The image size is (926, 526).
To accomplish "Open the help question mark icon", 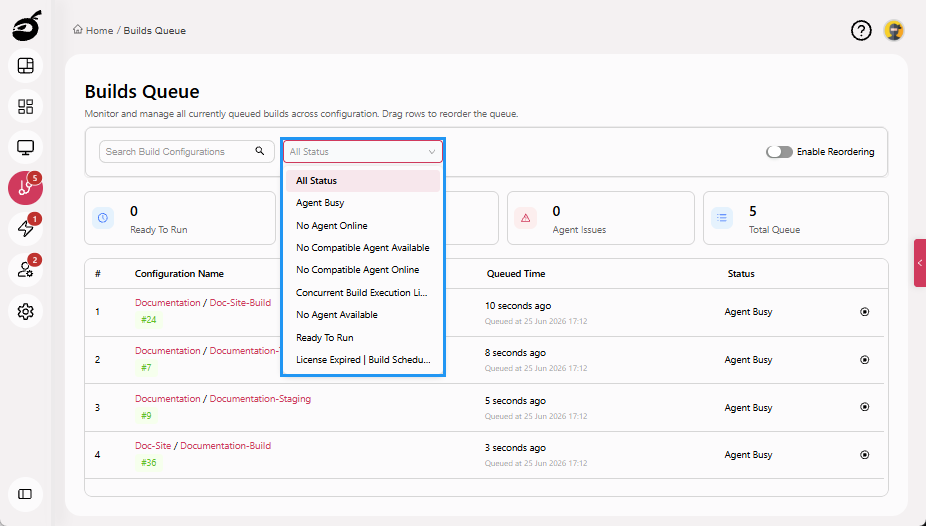I will click(861, 30).
